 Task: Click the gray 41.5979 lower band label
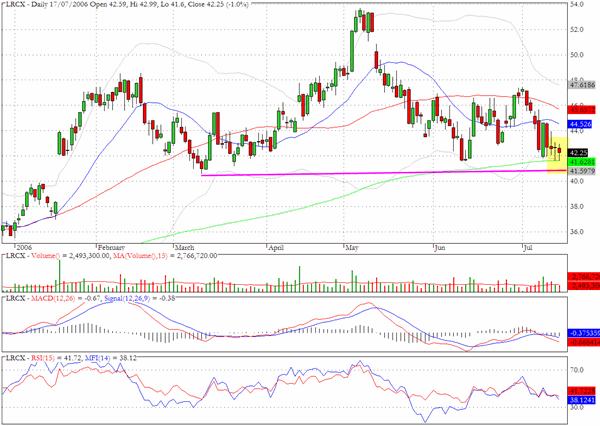[582, 171]
